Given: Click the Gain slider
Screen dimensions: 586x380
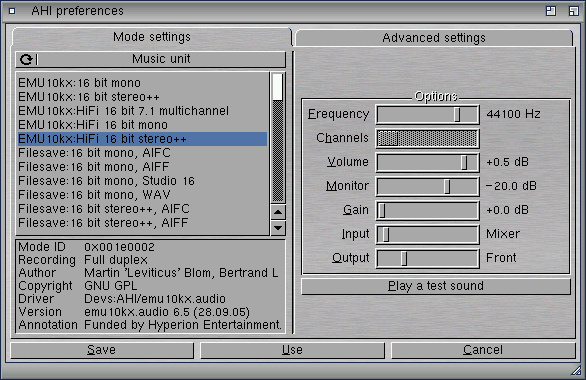Looking at the screenshot, I should pyautogui.click(x=428, y=210).
